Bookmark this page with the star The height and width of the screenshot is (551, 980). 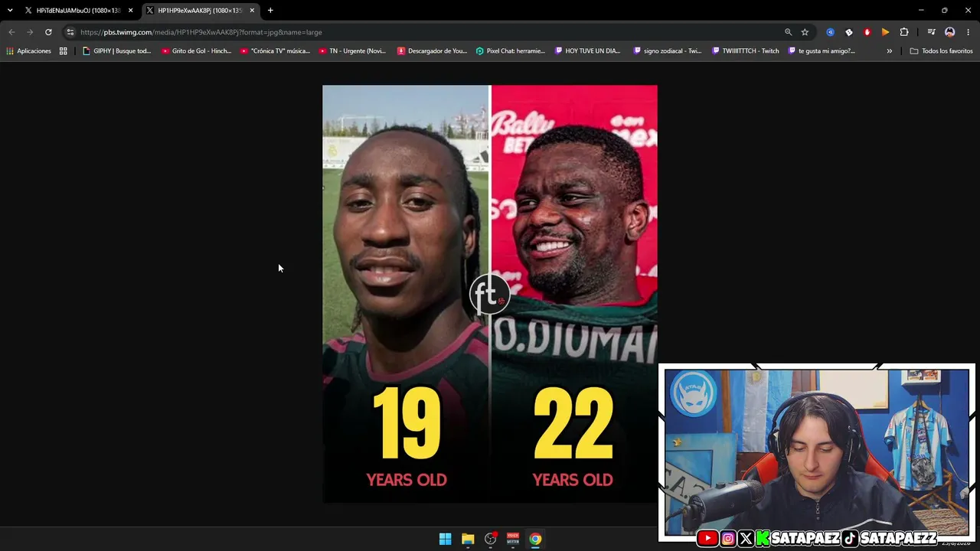(x=805, y=32)
